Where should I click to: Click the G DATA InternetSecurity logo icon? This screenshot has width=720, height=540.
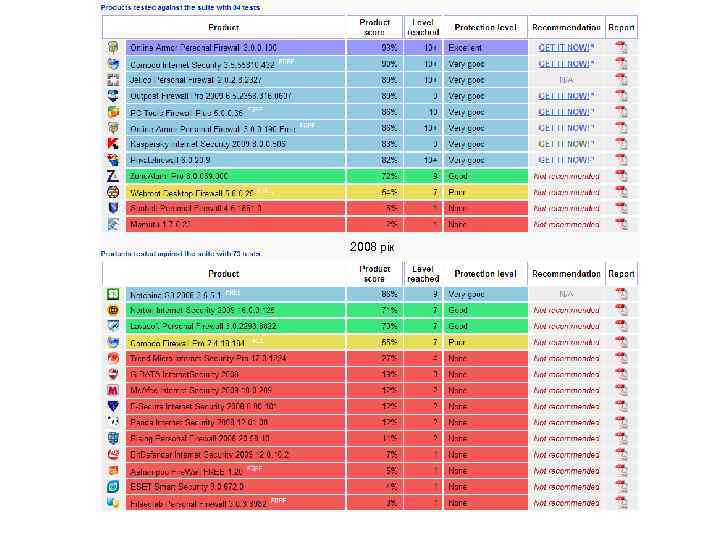tap(113, 374)
